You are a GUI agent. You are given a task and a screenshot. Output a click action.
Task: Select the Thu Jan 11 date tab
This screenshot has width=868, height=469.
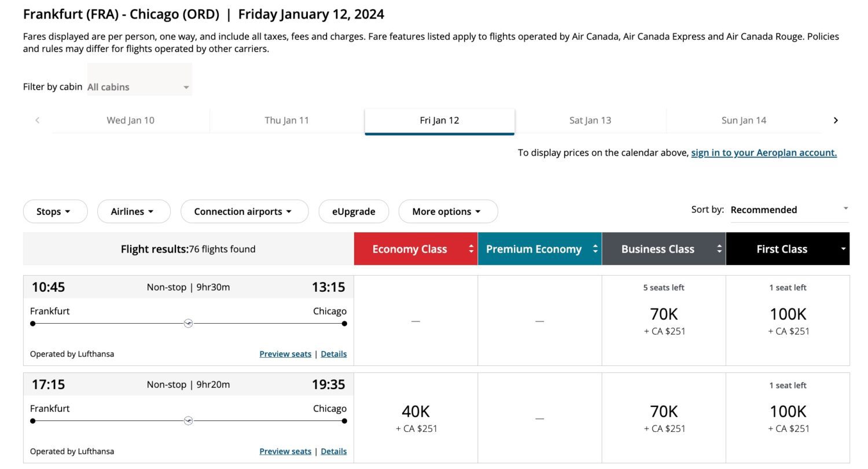tap(286, 120)
